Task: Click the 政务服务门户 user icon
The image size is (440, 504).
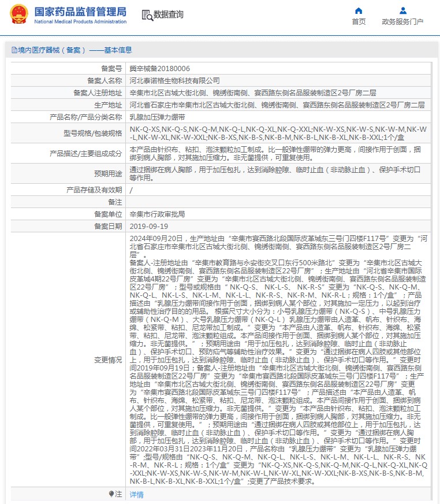Action: click(402, 11)
